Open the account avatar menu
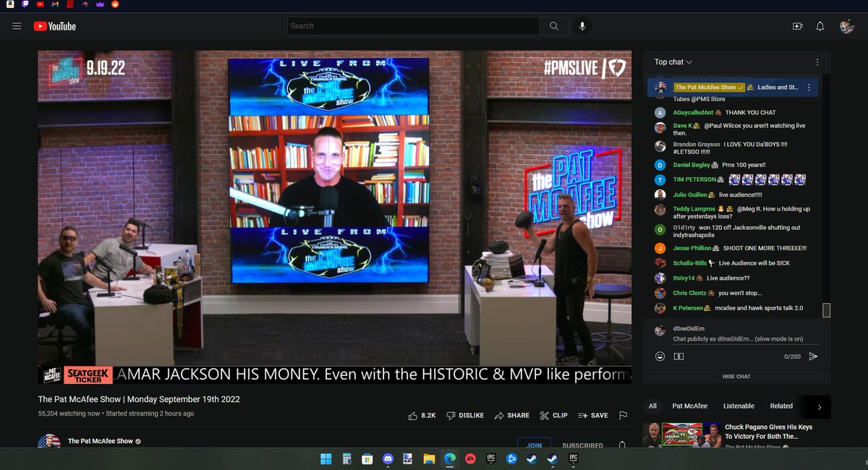This screenshot has width=868, height=470. 847,26
